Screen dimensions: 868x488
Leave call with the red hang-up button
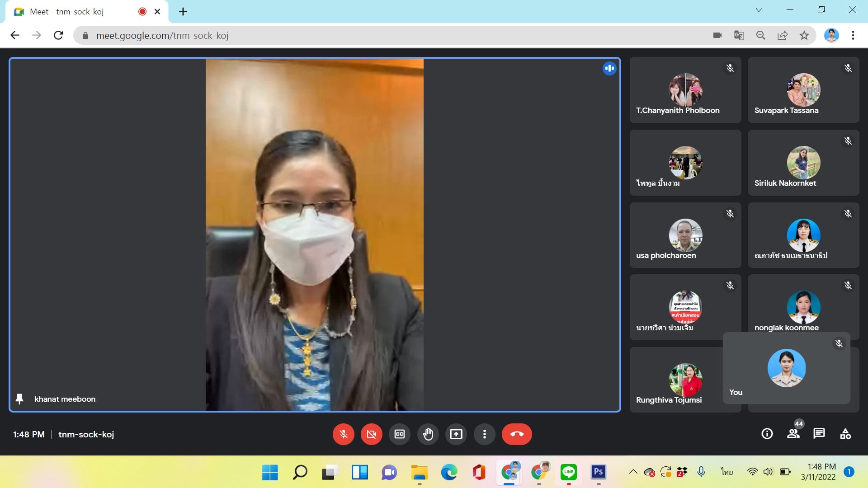(517, 434)
